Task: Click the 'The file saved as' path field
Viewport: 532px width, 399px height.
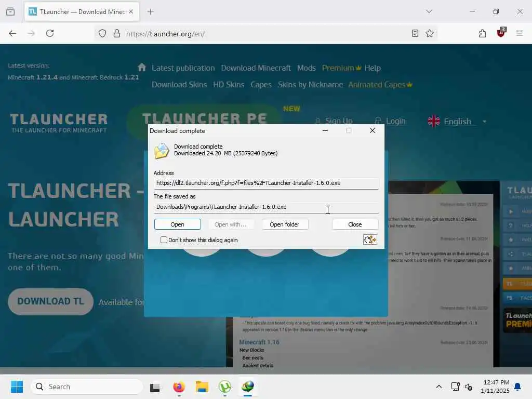Action: pos(266,207)
